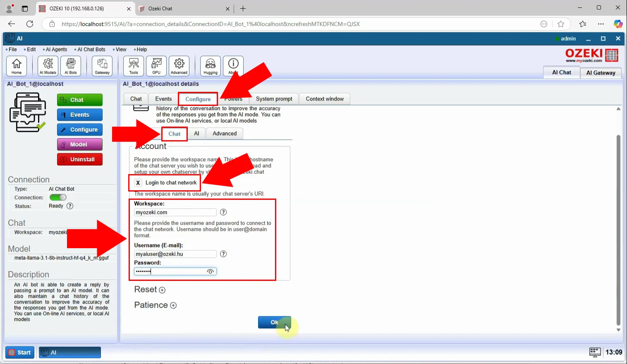Screen dimensions: 627x364
Task: Reveal password with eye icon
Action: coord(210,271)
